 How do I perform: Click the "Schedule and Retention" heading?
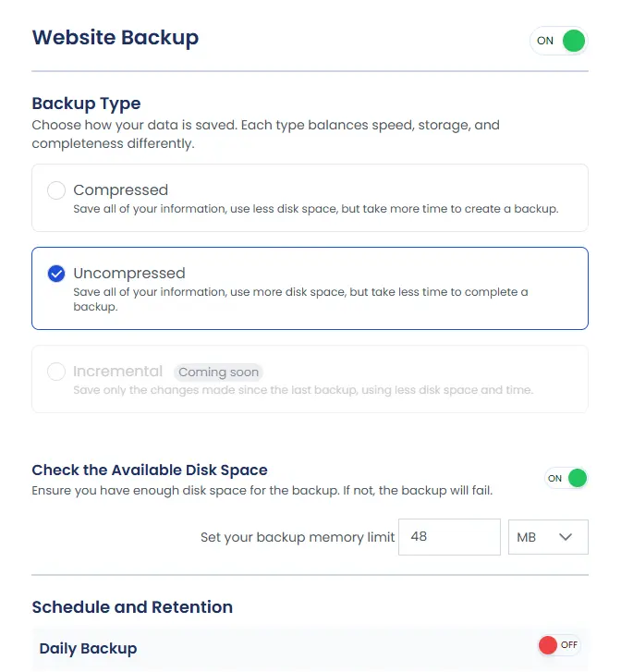click(132, 607)
